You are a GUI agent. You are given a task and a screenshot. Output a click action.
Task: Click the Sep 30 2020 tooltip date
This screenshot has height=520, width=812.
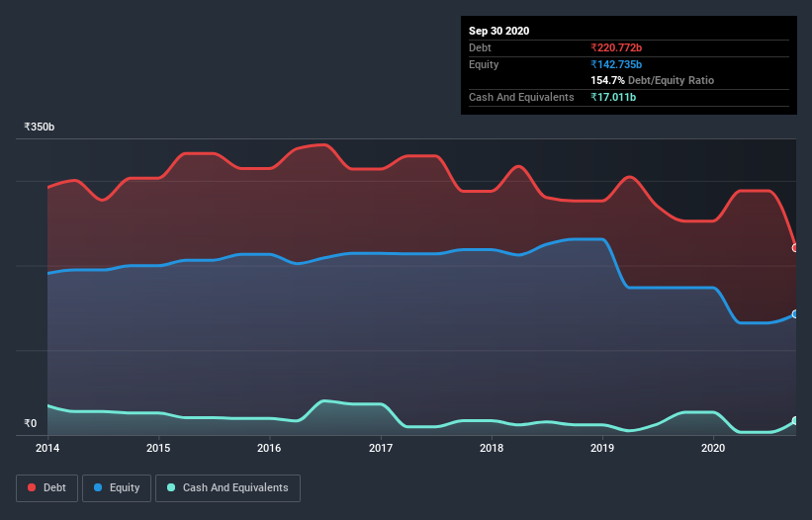499,31
